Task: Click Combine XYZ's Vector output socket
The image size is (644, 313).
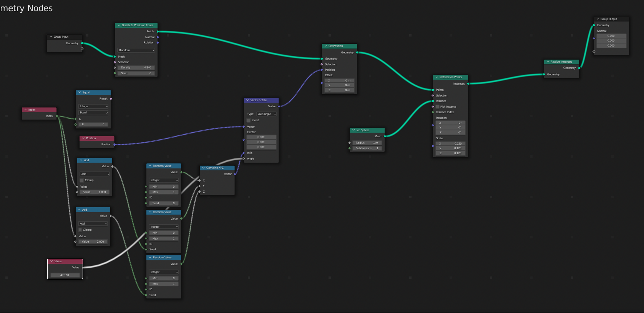Action: click(x=235, y=174)
